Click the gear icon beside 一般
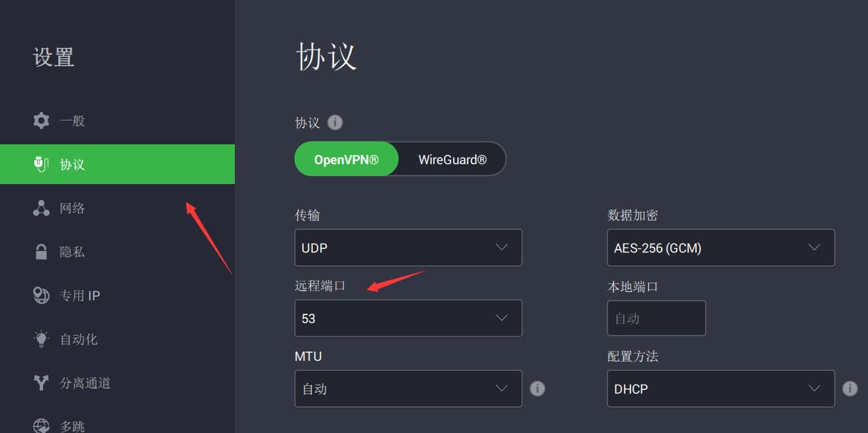 point(41,120)
